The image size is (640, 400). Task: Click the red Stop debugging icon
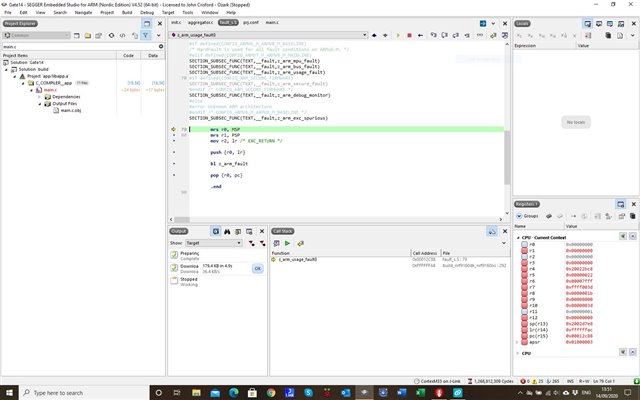click(x=409, y=36)
